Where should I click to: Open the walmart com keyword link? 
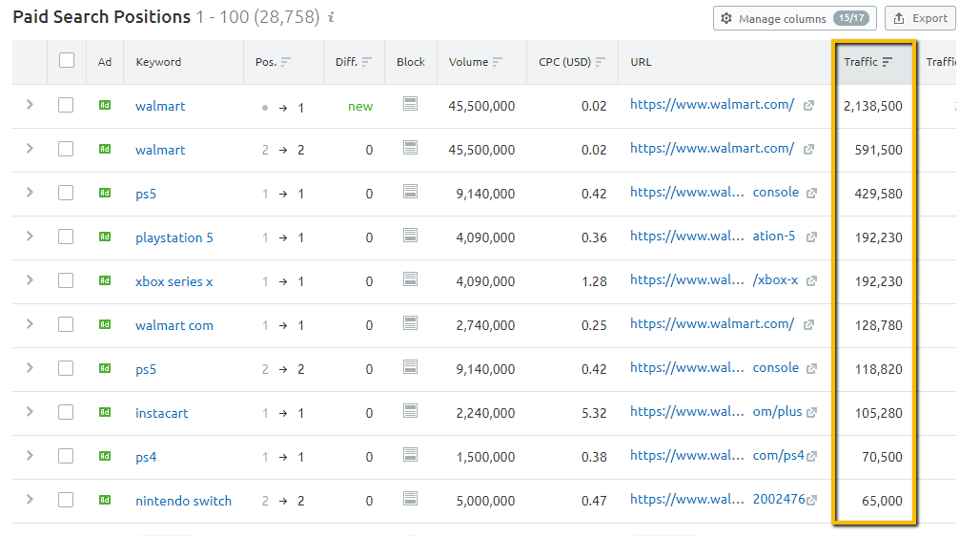click(174, 325)
